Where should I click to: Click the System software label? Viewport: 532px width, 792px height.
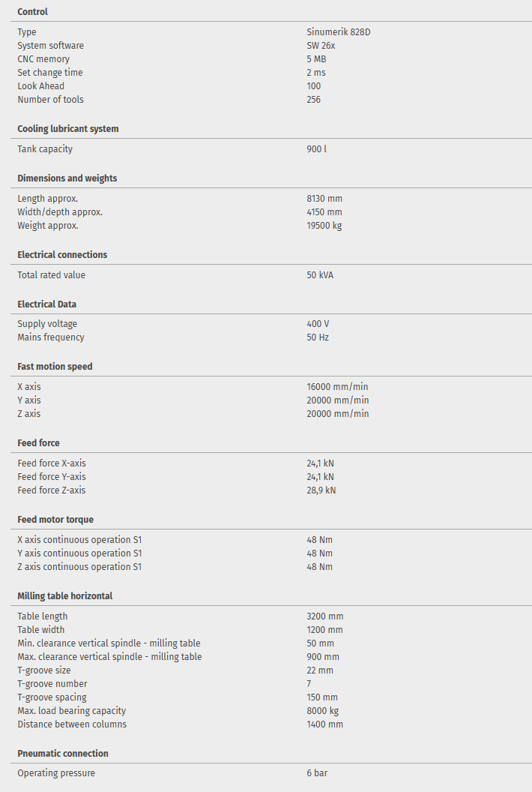pos(50,46)
